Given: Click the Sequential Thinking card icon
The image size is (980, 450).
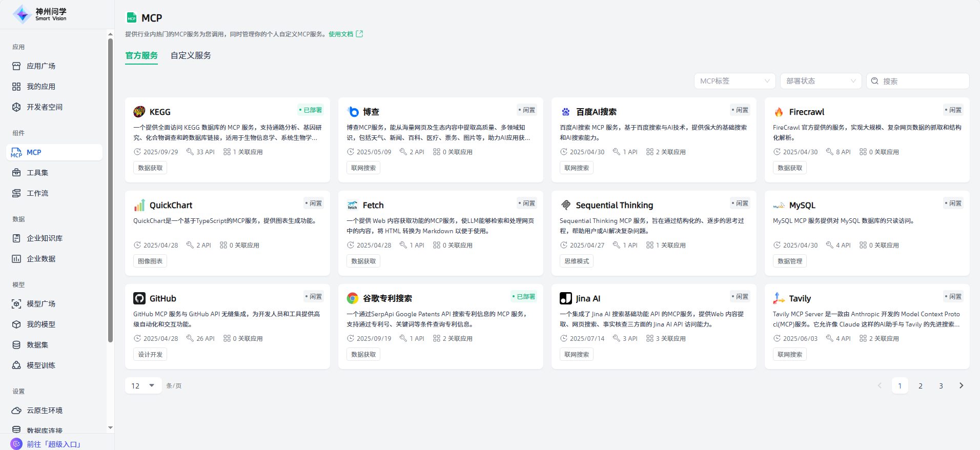Looking at the screenshot, I should [x=565, y=205].
